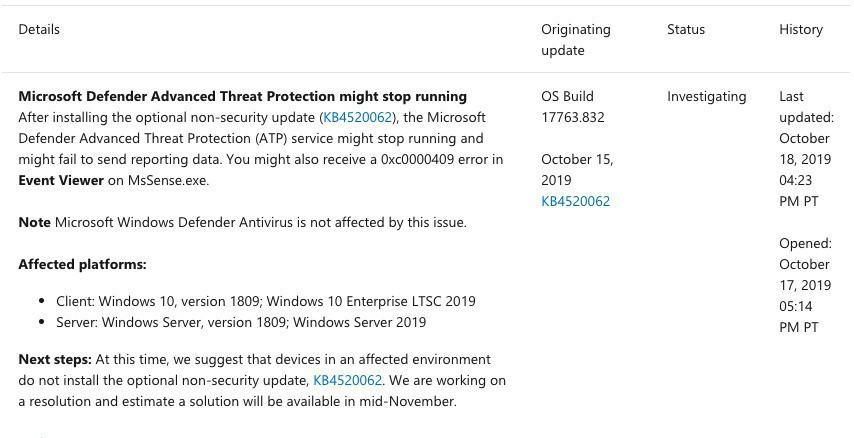
Task: Click the bold Next steps label
Action: pyautogui.click(x=55, y=359)
